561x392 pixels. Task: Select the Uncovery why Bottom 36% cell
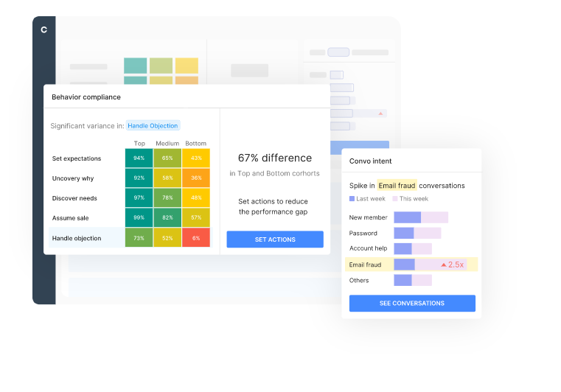(x=196, y=178)
